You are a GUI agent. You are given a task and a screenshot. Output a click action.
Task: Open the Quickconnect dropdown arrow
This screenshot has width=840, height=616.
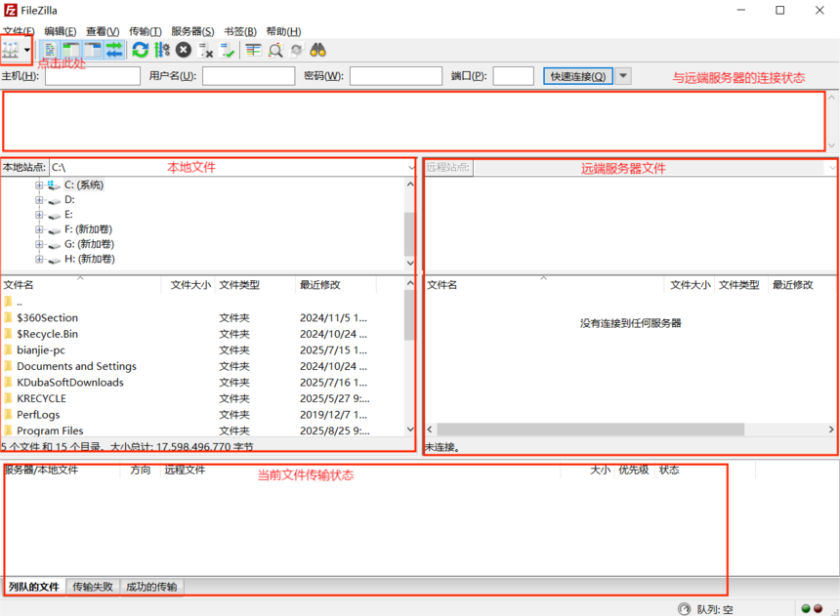tap(622, 75)
